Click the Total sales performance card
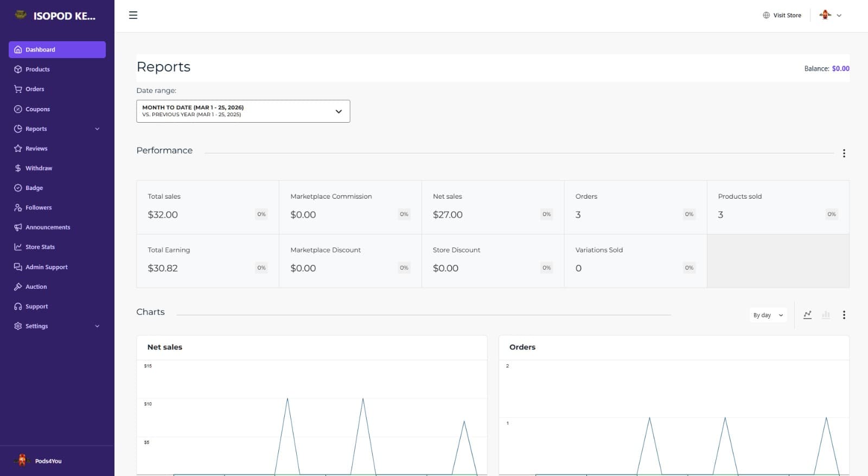 pos(207,207)
